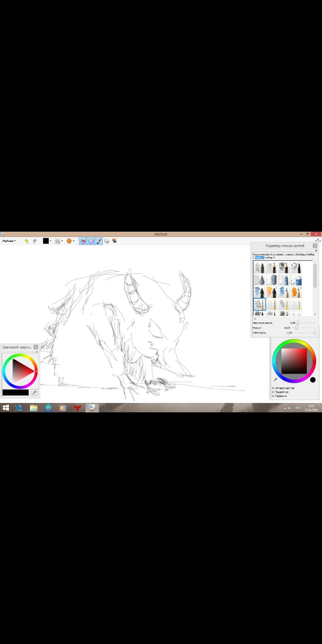Click the fullscreen arrows icon at top right
This screenshot has width=322, height=644.
point(318,241)
